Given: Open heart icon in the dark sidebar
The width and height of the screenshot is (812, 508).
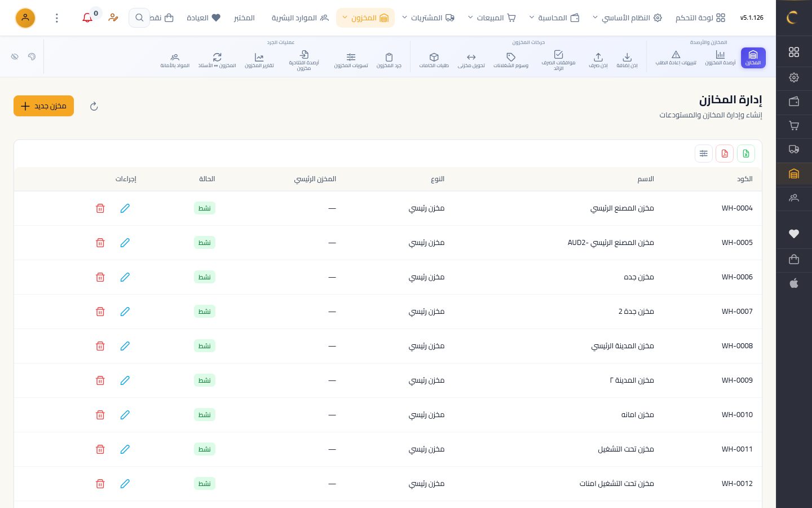Looking at the screenshot, I should tap(794, 234).
